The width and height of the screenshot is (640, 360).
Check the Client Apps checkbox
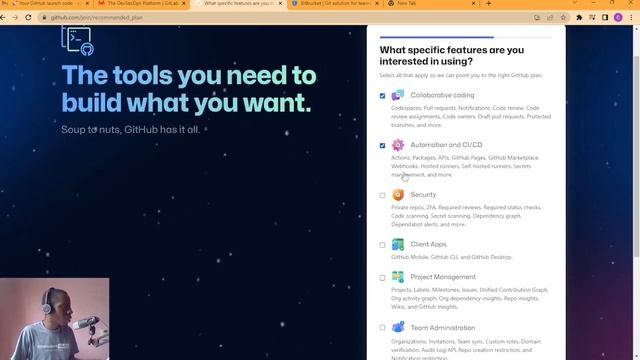382,245
